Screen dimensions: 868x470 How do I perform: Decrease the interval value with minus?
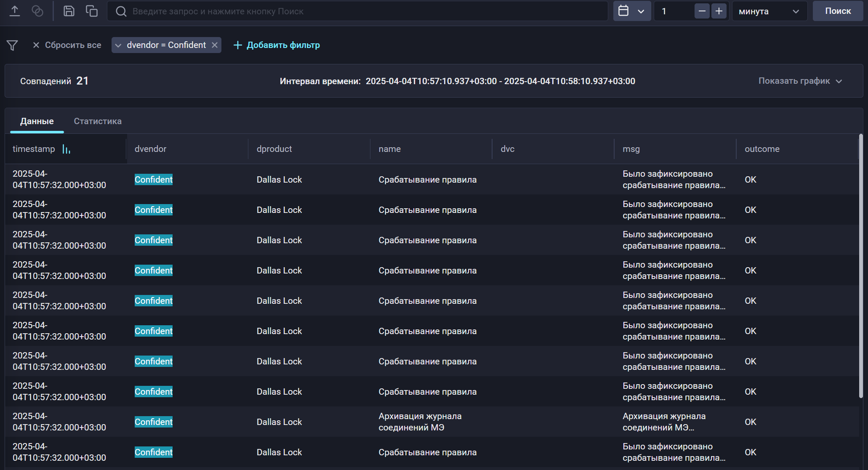[x=702, y=11]
